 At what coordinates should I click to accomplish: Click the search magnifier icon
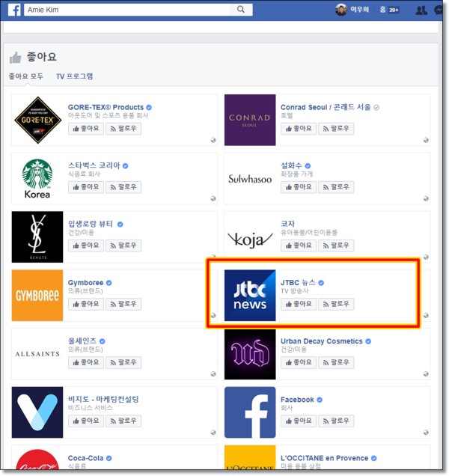pos(241,10)
